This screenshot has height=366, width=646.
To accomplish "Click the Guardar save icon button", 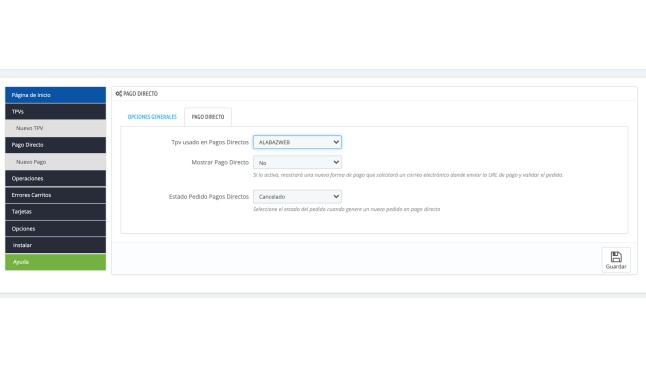I will (616, 260).
